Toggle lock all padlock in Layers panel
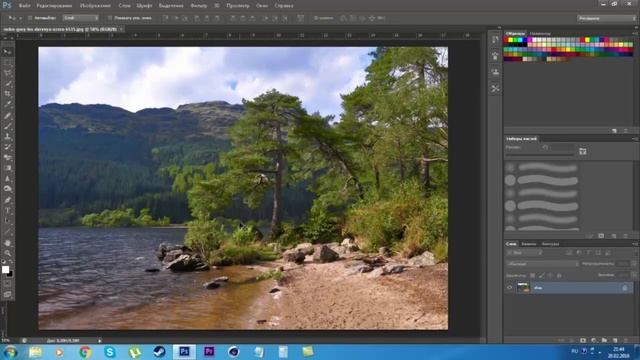 click(x=559, y=276)
